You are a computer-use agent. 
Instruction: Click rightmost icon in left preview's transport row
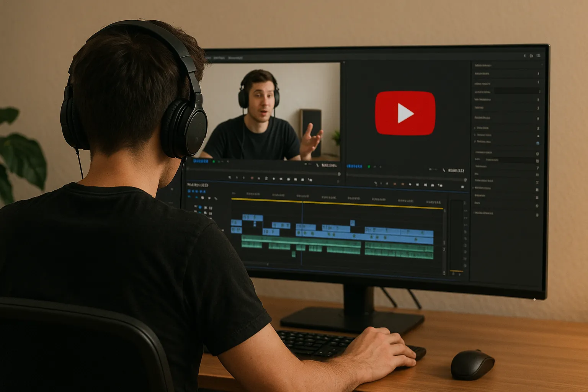(x=310, y=180)
